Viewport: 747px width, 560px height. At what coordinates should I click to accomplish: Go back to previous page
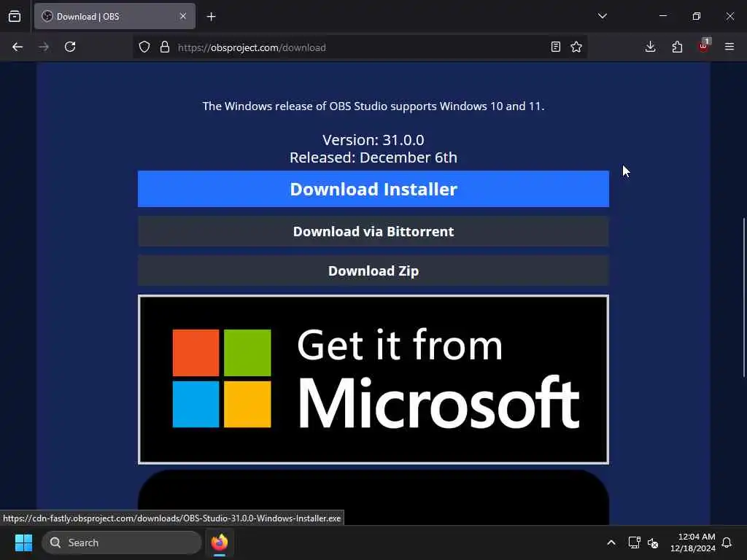[x=18, y=47]
